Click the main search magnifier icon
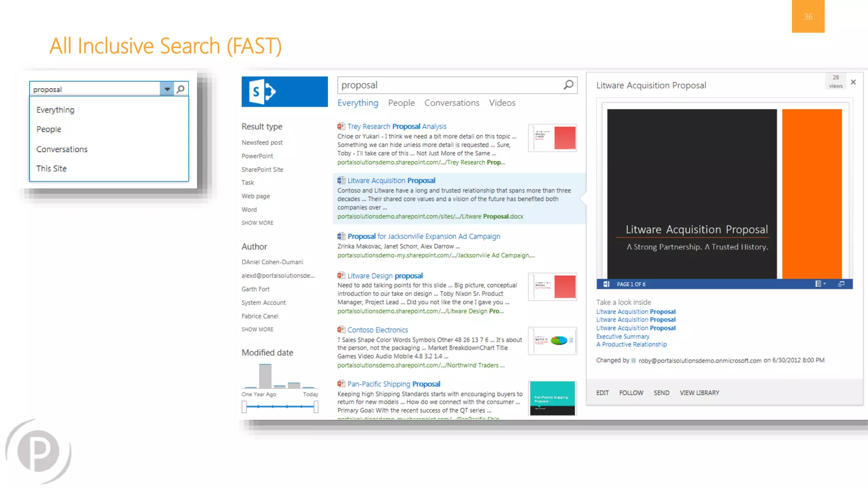 coord(568,85)
